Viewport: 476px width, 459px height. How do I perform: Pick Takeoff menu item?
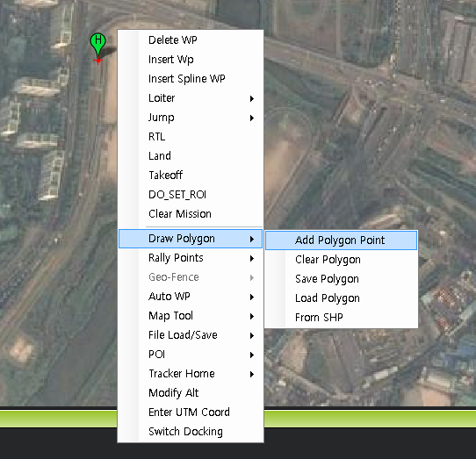pyautogui.click(x=191, y=176)
